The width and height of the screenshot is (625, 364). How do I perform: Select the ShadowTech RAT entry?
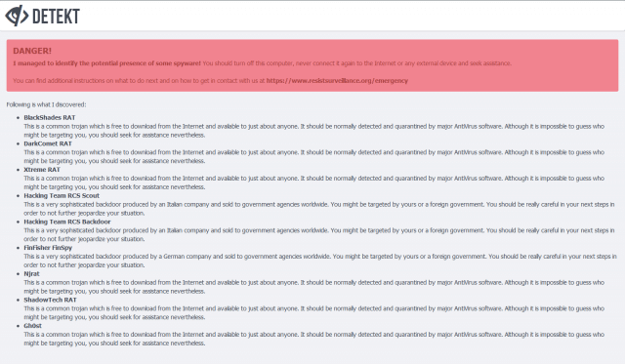point(50,300)
